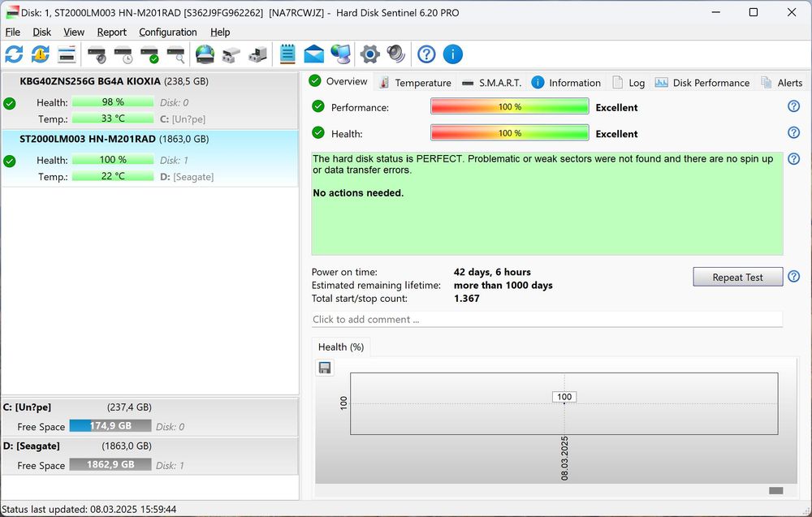This screenshot has width=812, height=517.
Task: Click the speaker sound icon in toolbar
Action: click(x=395, y=54)
